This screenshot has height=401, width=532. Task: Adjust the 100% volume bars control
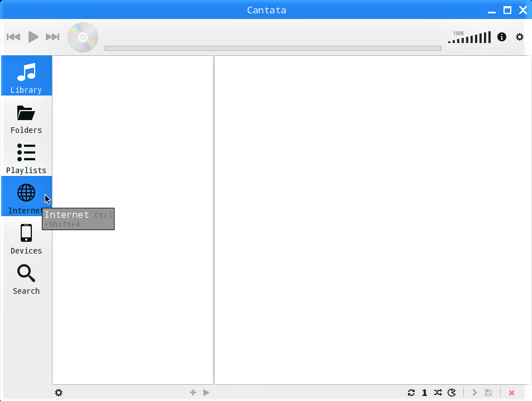click(x=469, y=37)
